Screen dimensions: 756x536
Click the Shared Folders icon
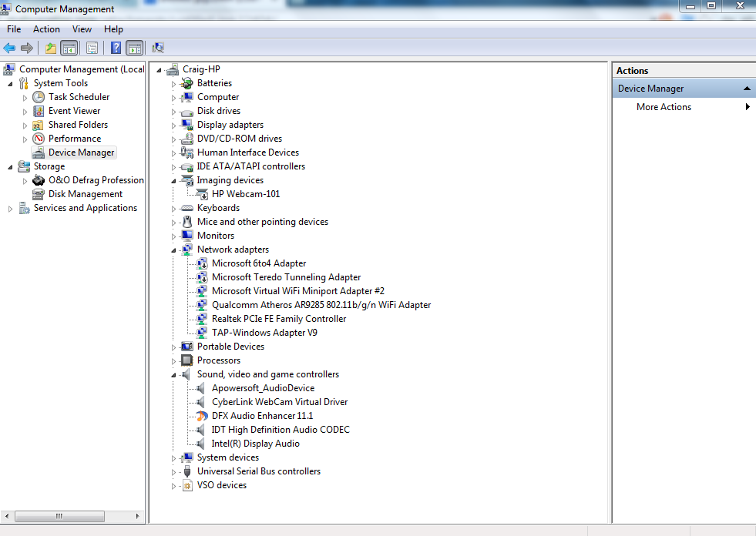(38, 125)
